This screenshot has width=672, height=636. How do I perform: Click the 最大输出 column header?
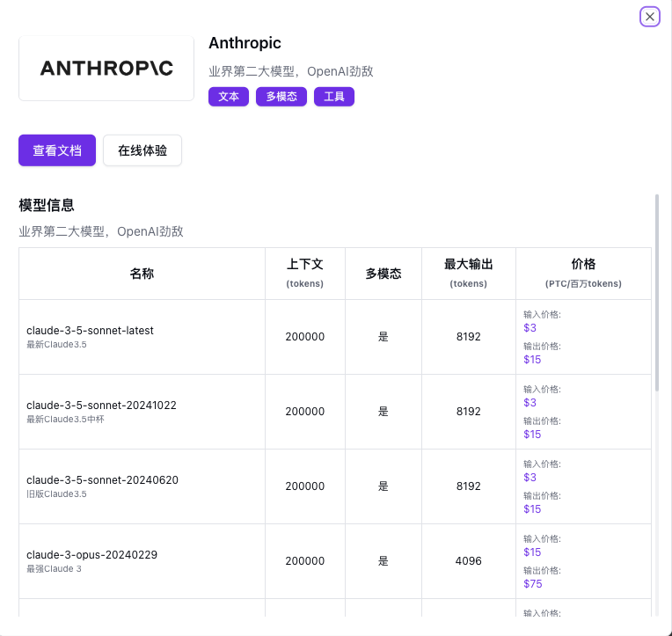pos(469,274)
